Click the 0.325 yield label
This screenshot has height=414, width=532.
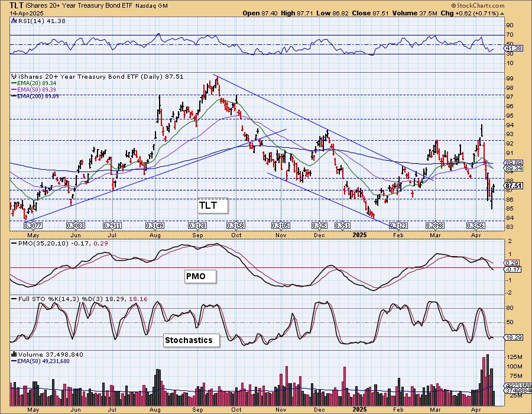(319, 225)
